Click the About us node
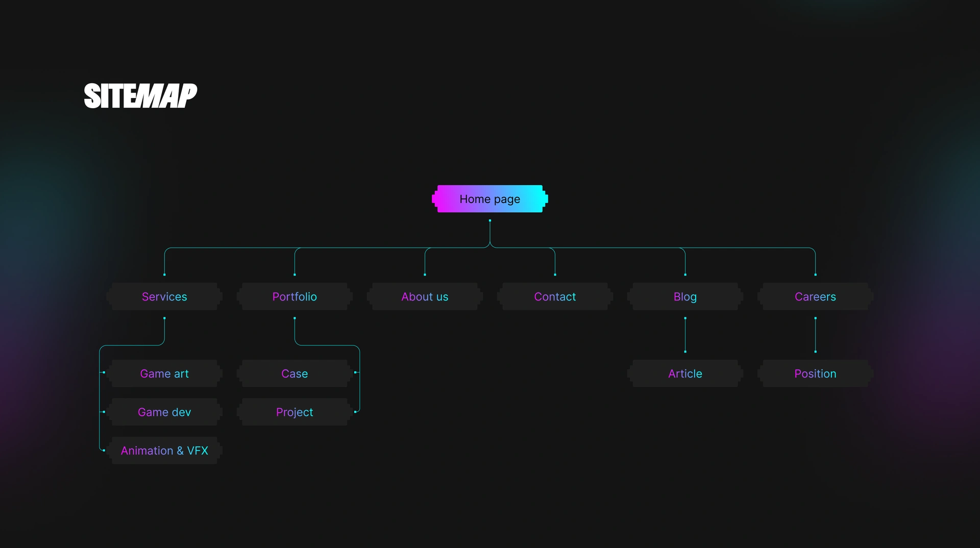Image resolution: width=980 pixels, height=548 pixels. coord(425,296)
